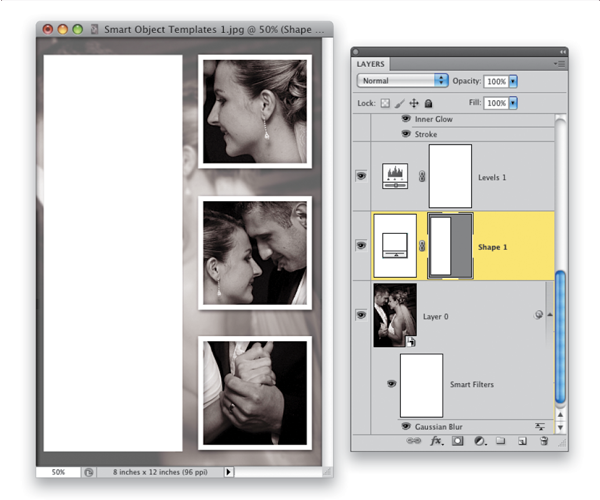Image resolution: width=600 pixels, height=500 pixels.
Task: Click the Layer 0 smart filter indicator icon
Action: coord(538,315)
